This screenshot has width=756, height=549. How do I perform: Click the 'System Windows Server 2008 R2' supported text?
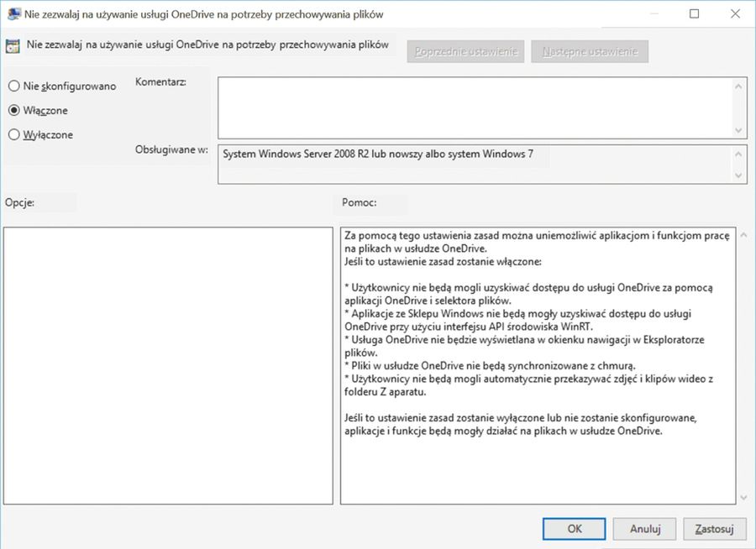378,154
